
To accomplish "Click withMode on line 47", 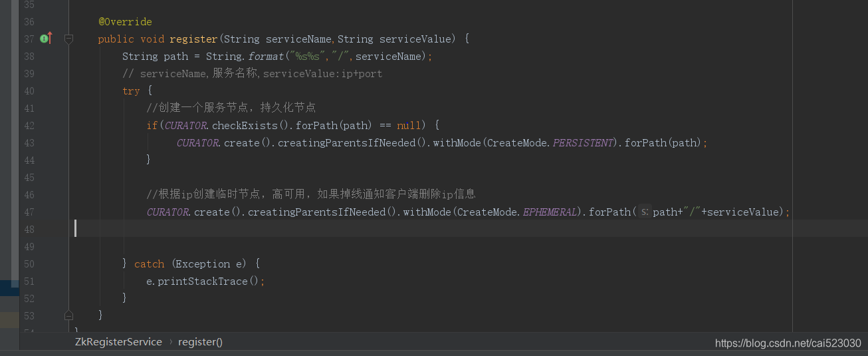I will point(427,212).
